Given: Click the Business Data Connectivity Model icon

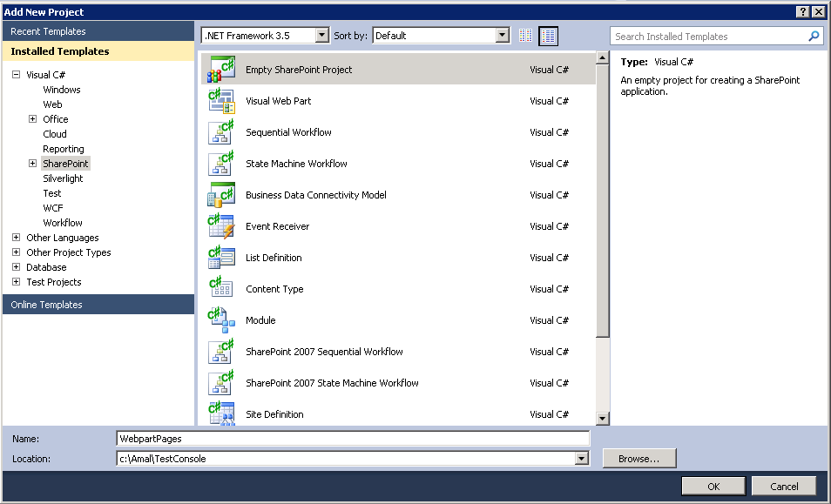Looking at the screenshot, I should click(x=221, y=195).
